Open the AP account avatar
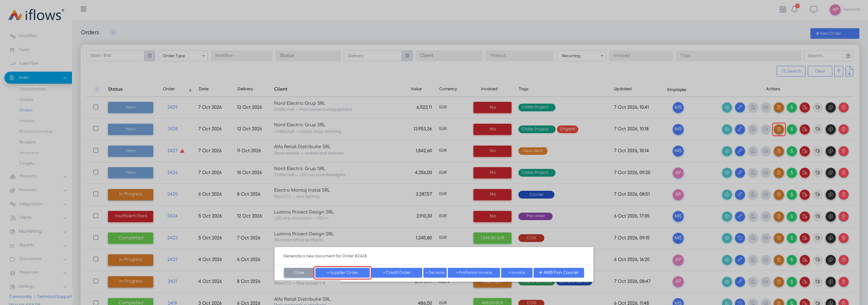868x305 pixels. (835, 9)
